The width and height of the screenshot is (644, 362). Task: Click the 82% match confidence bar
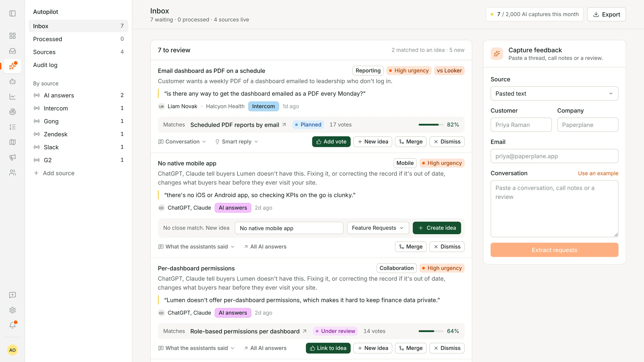pyautogui.click(x=431, y=125)
